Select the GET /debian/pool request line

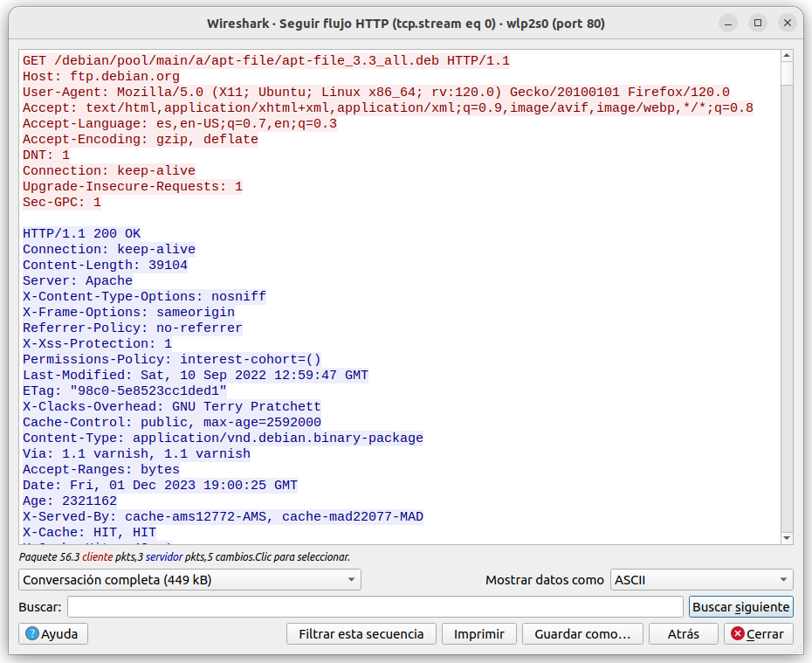[x=266, y=60]
